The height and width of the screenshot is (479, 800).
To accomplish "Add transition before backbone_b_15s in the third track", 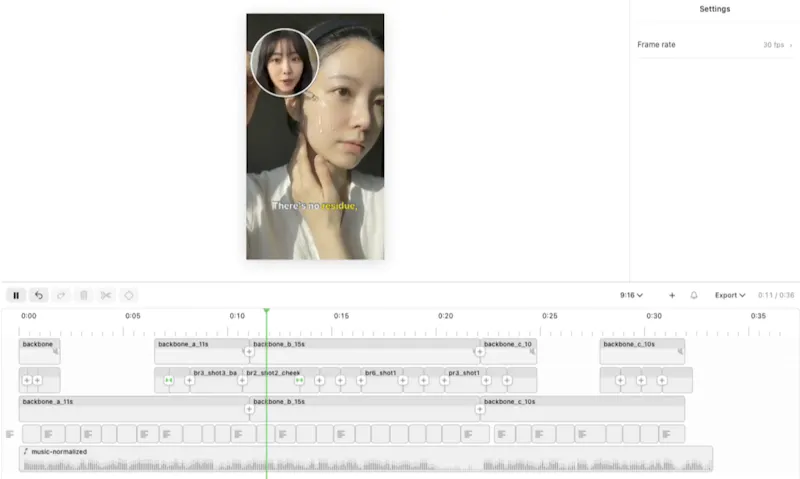I will pyautogui.click(x=249, y=409).
